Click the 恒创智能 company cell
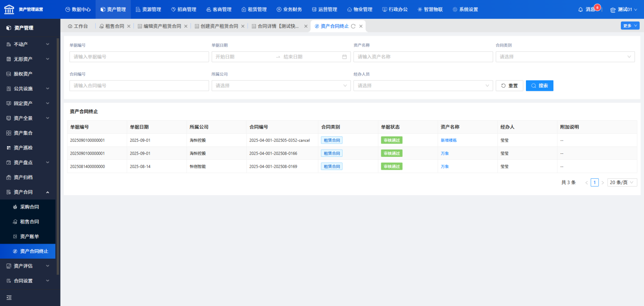Screen dimensions: 644x306 pos(198,166)
